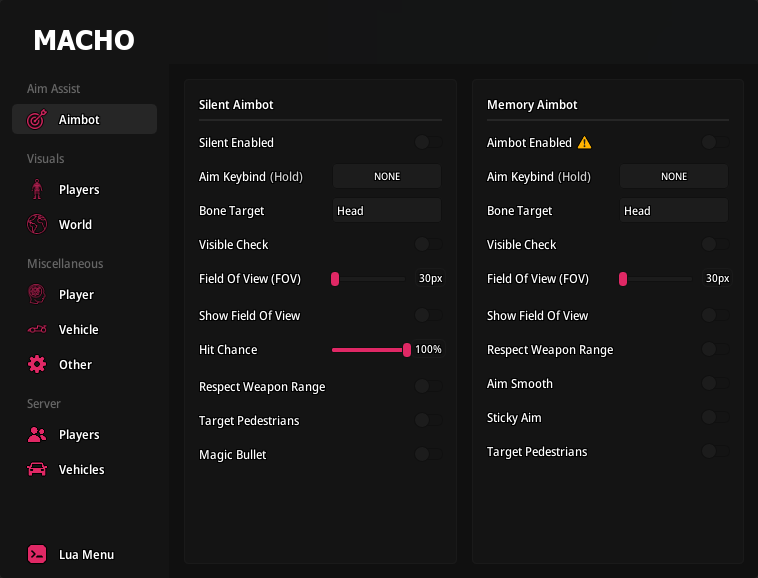Click Memory Aimbot Aim Keybind NONE button

pyautogui.click(x=674, y=177)
